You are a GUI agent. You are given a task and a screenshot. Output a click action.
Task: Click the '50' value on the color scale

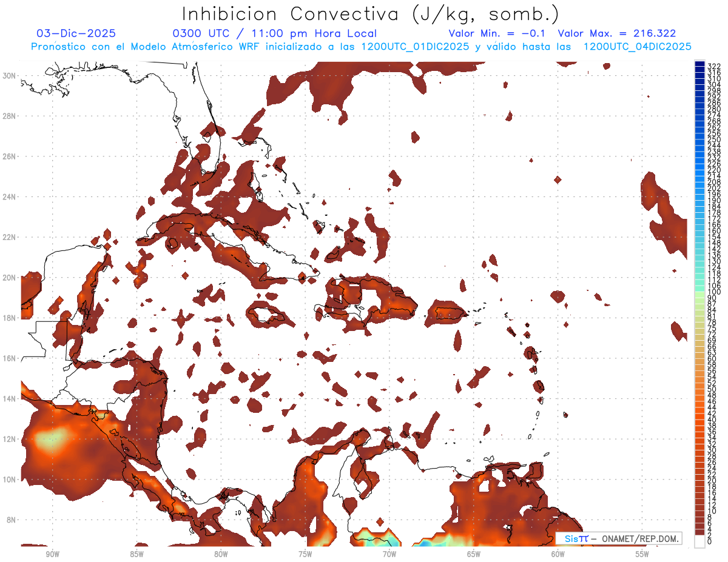(x=712, y=389)
